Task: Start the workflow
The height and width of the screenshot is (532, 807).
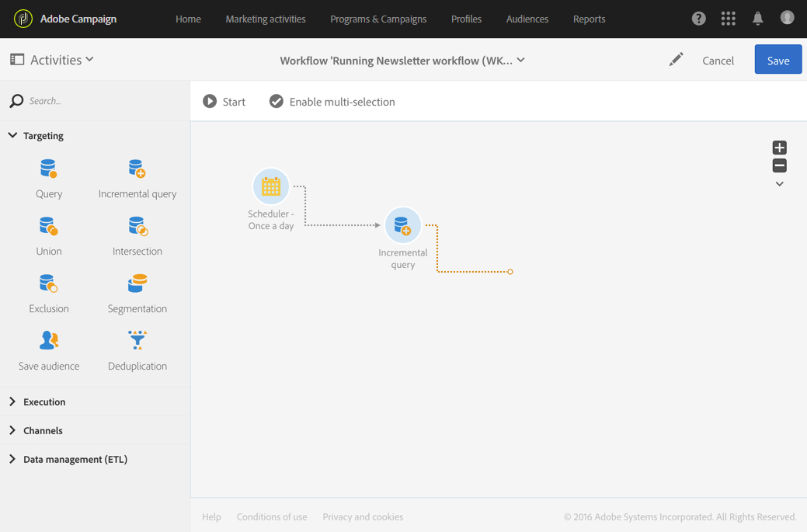Action: click(x=224, y=102)
